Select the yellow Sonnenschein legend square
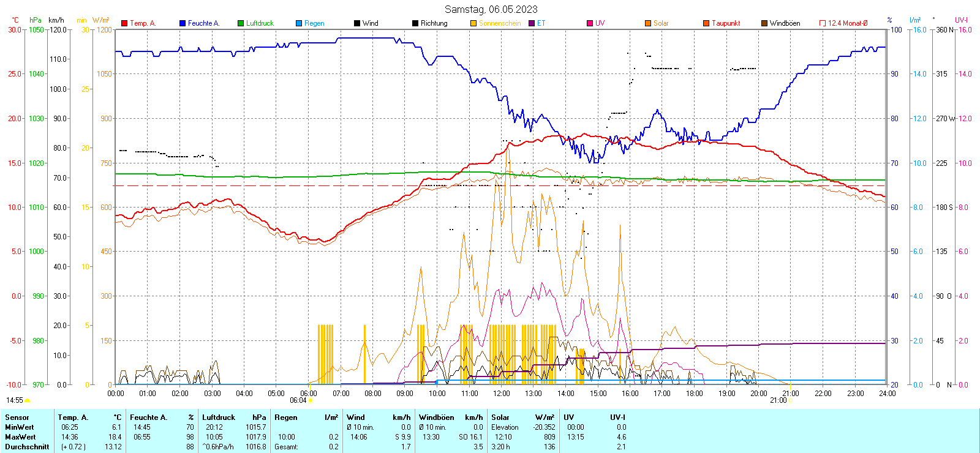Image resolution: width=980 pixels, height=453 pixels. (x=473, y=23)
